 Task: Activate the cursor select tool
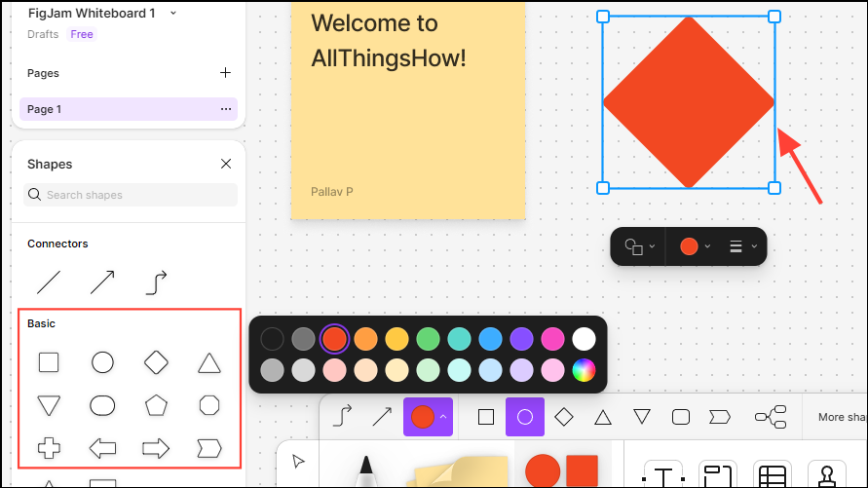click(298, 461)
